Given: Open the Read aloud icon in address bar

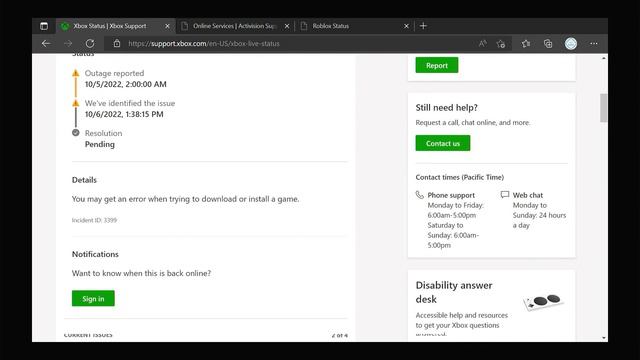Looking at the screenshot, I should coord(482,43).
